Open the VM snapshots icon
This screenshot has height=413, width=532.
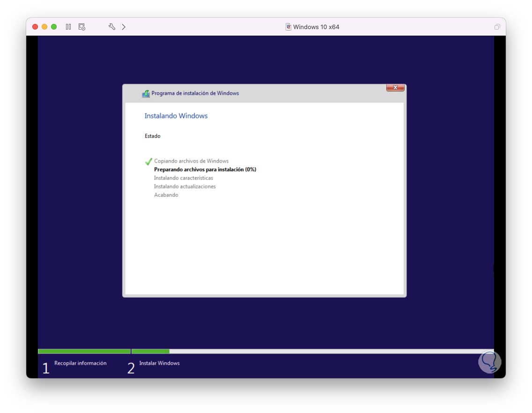[x=82, y=27]
